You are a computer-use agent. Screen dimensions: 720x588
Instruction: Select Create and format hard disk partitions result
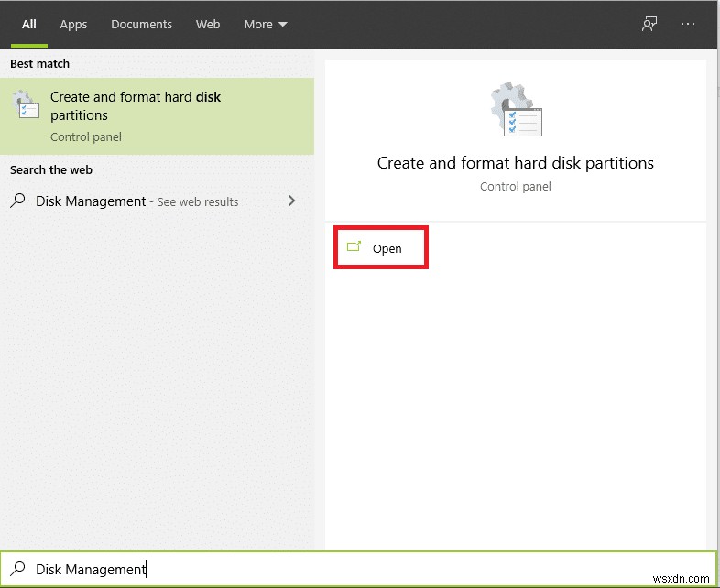157,116
